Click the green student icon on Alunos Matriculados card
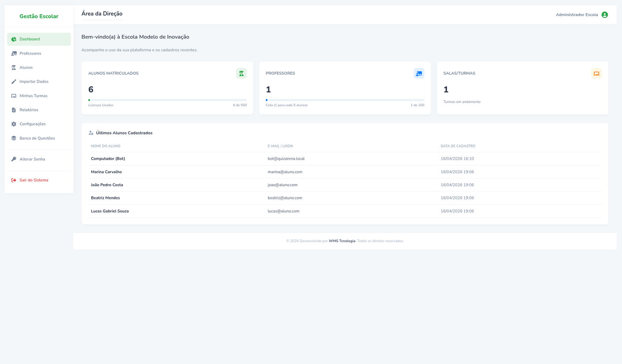The height and width of the screenshot is (364, 622). (x=241, y=73)
